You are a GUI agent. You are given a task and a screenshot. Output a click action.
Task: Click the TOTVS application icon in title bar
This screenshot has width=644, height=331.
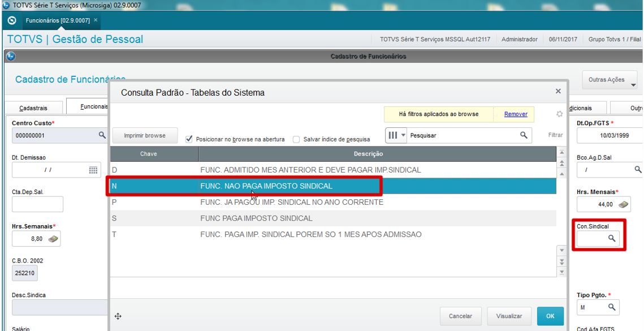pos(6,6)
